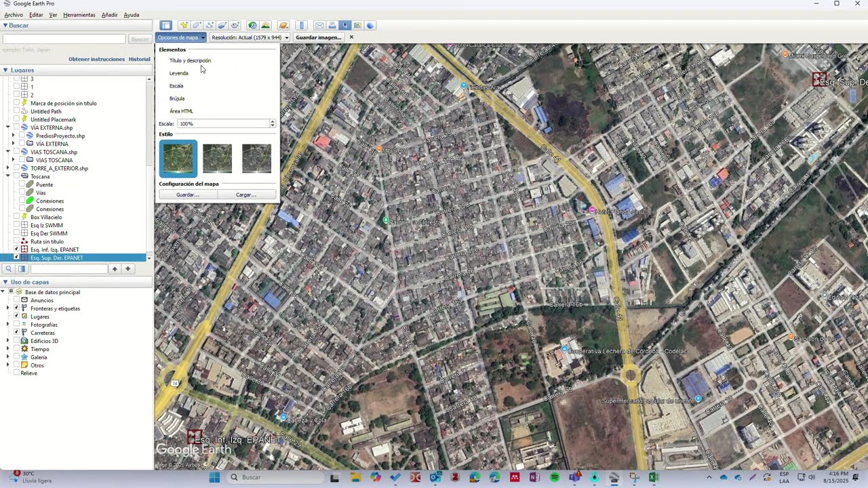Collapse the Toscana folder
Screen dimensions: 868x488
click(x=7, y=176)
